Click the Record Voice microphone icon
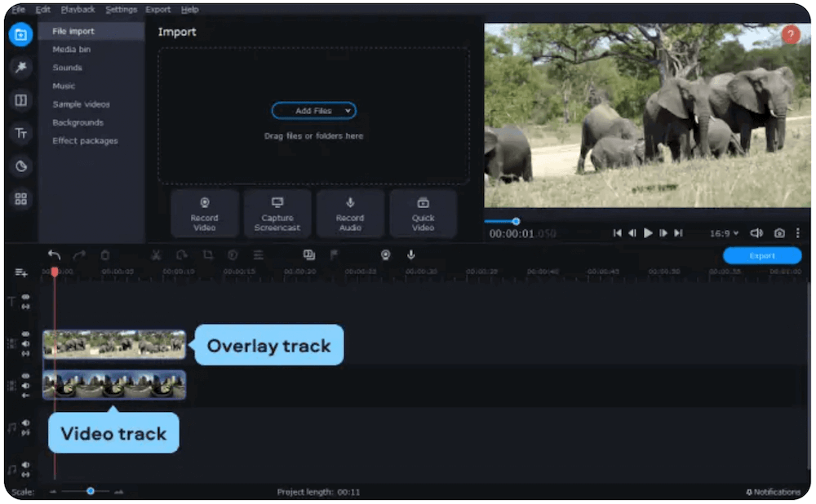 point(410,255)
